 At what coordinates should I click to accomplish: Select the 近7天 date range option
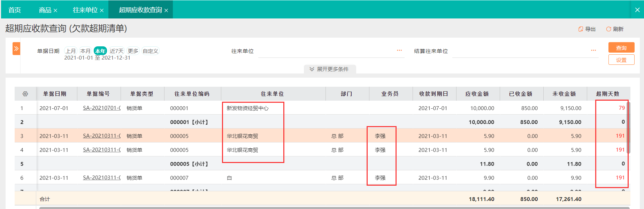tap(117, 51)
